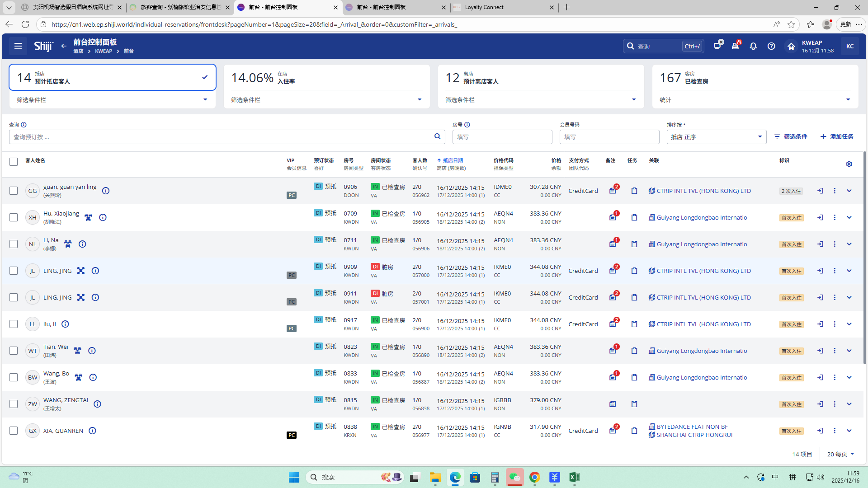
Task: Click the home icon in header
Action: point(791,46)
